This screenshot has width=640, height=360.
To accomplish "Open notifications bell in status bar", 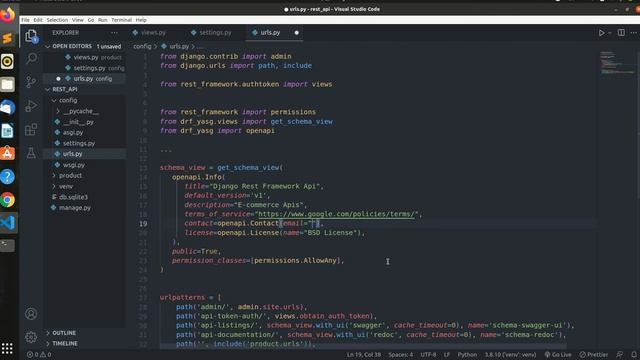I will point(633,354).
